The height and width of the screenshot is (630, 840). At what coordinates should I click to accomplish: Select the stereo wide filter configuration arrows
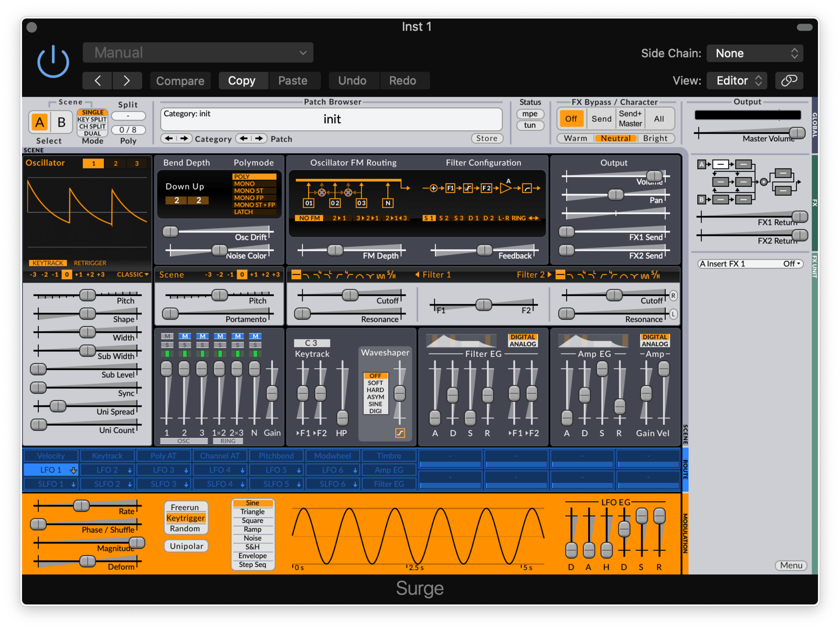coord(534,218)
